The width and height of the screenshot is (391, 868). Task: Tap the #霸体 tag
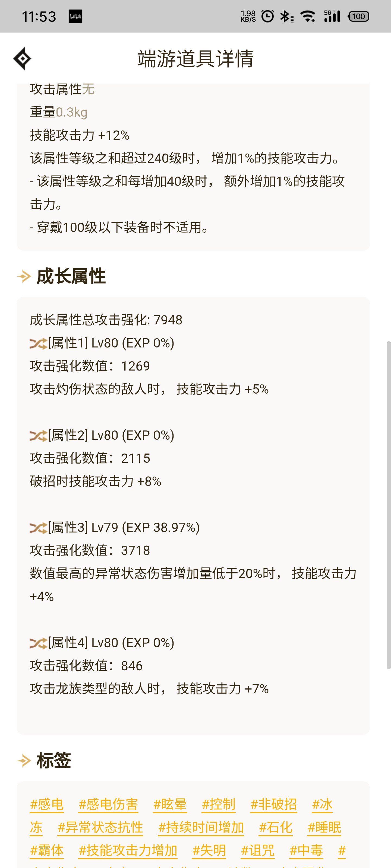(46, 850)
